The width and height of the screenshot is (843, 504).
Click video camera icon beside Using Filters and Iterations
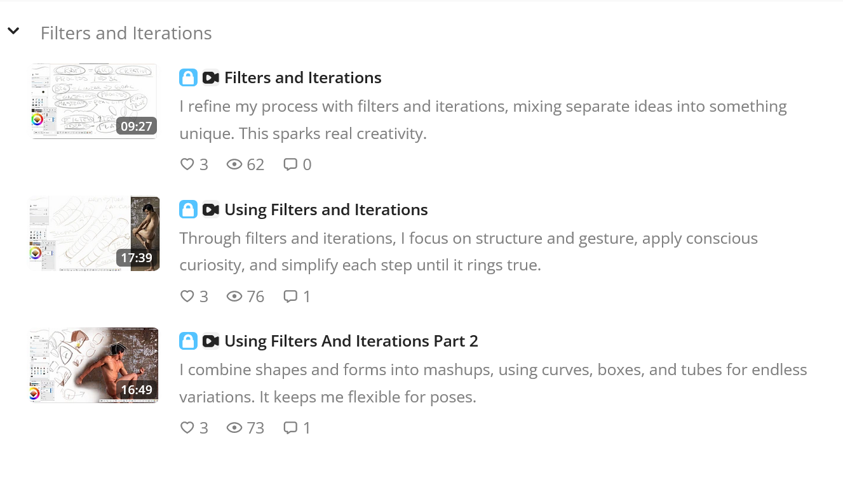pos(210,209)
